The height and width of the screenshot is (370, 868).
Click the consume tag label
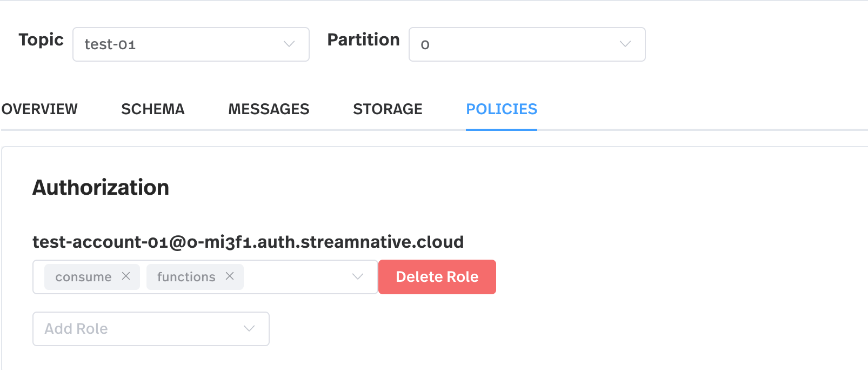[x=83, y=277]
